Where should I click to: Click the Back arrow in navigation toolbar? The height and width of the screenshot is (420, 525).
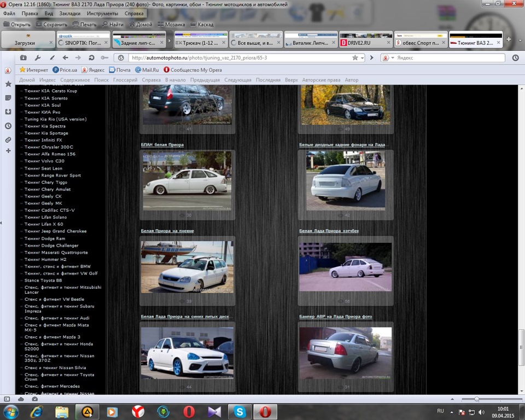pos(65,58)
